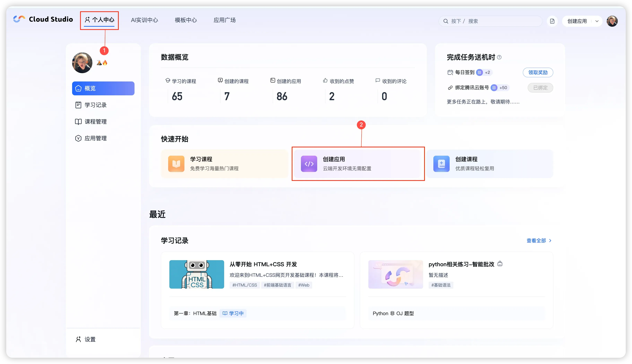Switch to AI实训中心 tab
Viewport: 632px width, 364px height.
(144, 20)
